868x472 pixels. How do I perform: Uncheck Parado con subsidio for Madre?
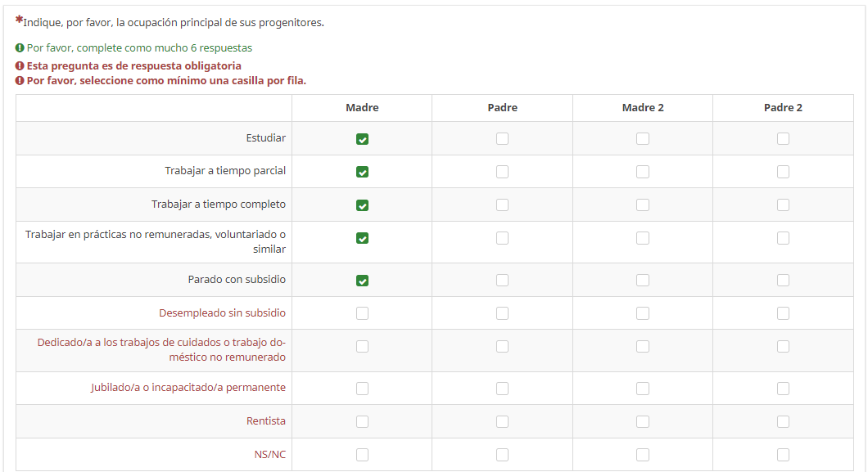click(362, 281)
